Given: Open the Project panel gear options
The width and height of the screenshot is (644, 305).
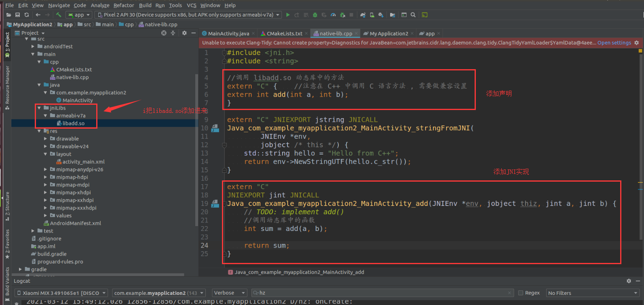Looking at the screenshot, I should (184, 33).
